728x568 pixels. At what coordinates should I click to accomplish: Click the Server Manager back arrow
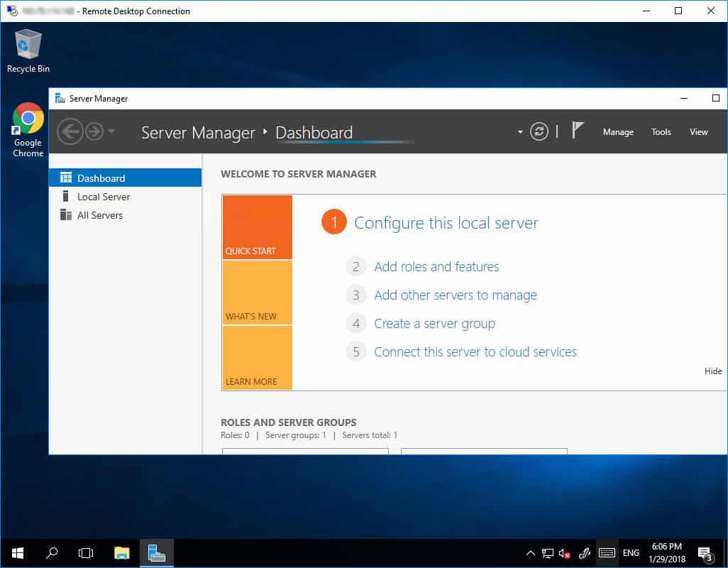[x=70, y=131]
